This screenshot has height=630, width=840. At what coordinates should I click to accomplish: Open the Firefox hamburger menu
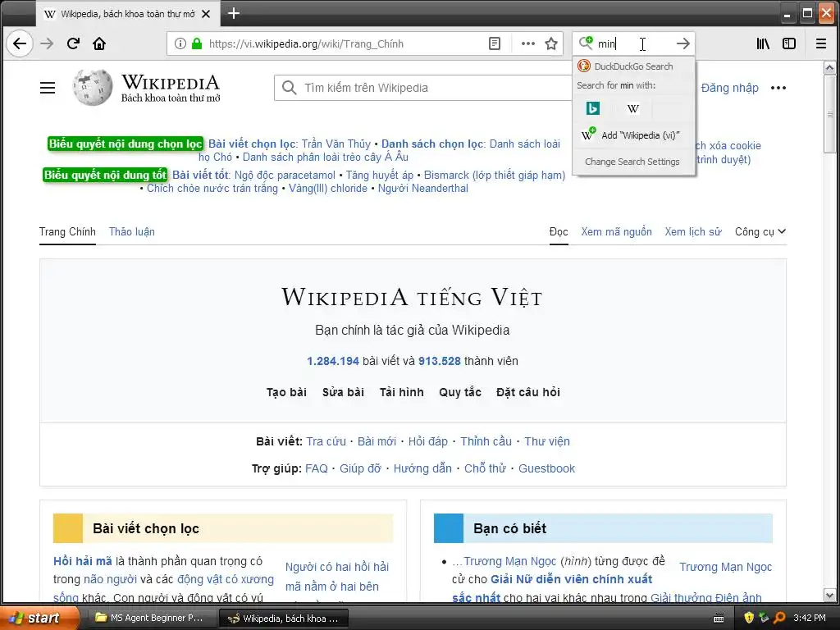[820, 43]
